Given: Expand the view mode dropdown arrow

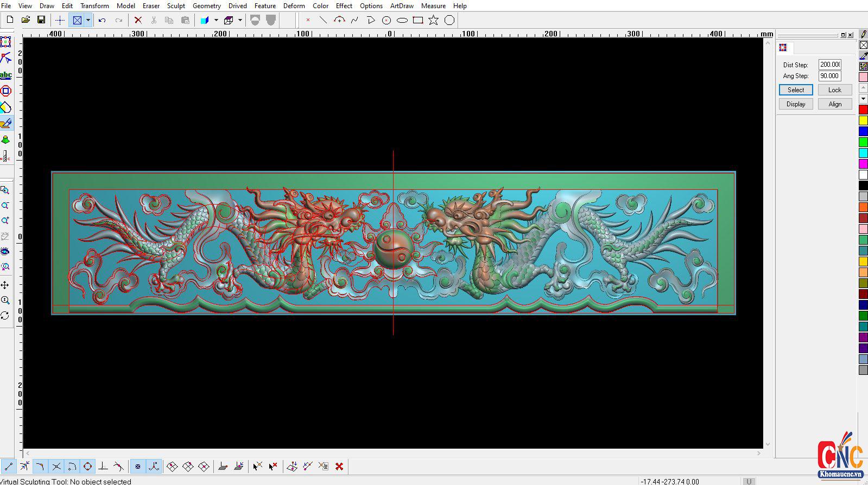Looking at the screenshot, I should pyautogui.click(x=88, y=20).
